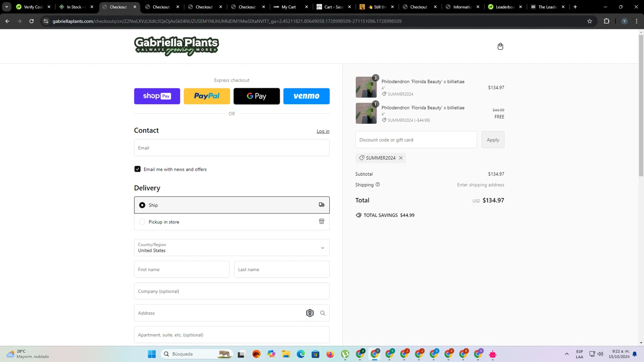Click the store pickup icon

[x=322, y=221]
